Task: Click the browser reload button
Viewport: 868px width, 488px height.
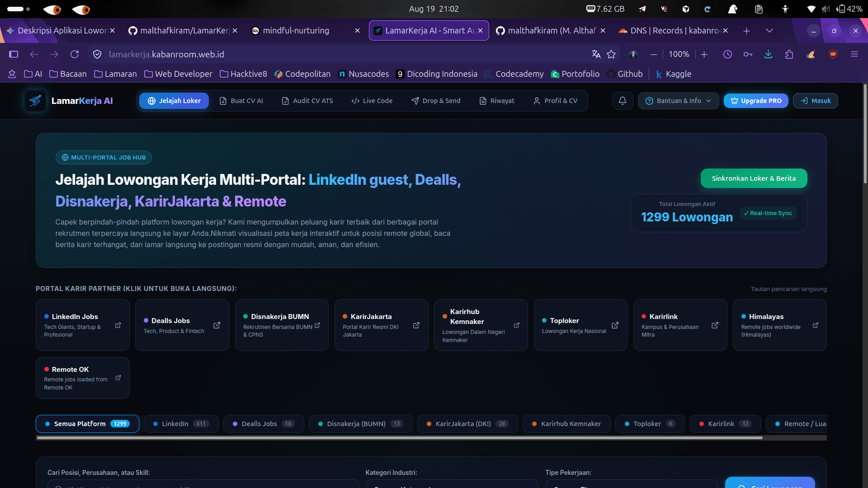Action: (x=75, y=54)
